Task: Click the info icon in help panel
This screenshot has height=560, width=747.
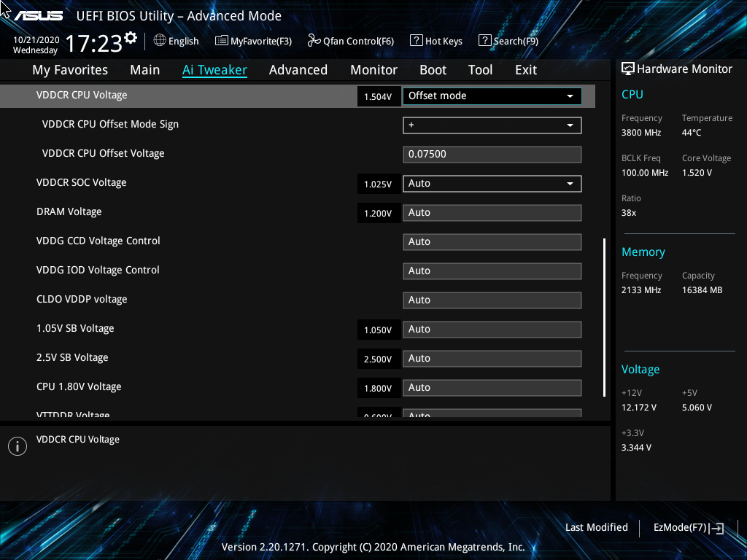Action: point(18,446)
